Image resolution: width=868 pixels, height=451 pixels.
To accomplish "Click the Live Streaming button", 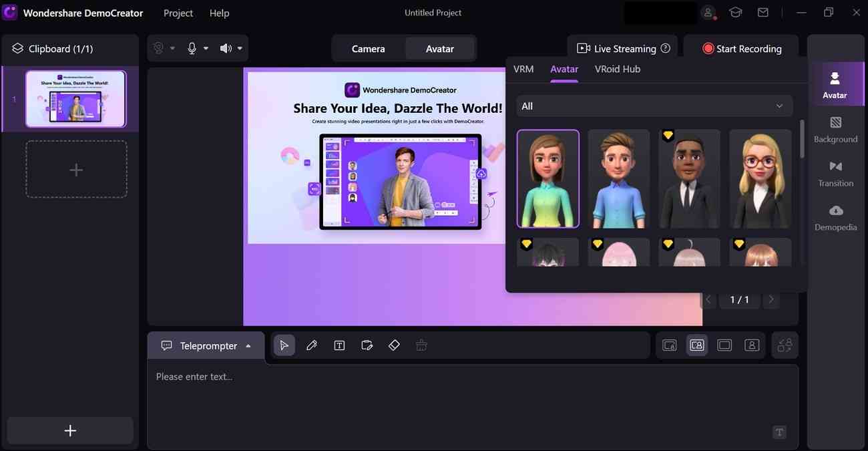I will (622, 48).
